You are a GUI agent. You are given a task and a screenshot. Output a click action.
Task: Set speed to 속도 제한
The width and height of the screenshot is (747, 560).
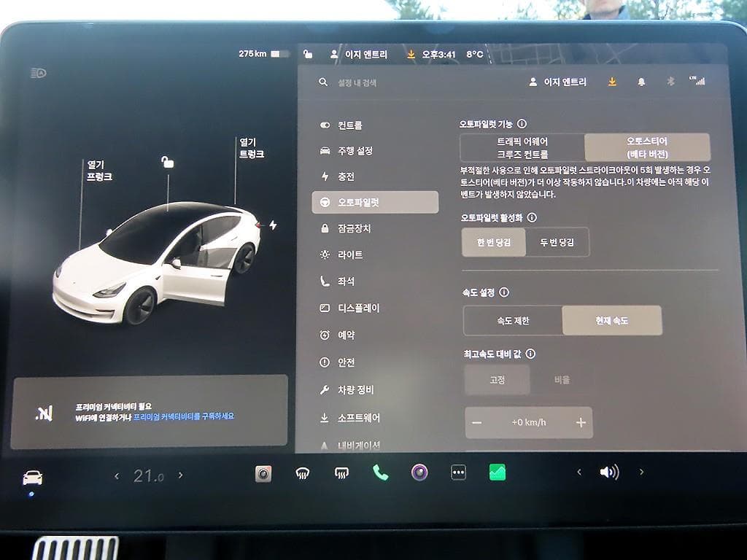(x=513, y=321)
